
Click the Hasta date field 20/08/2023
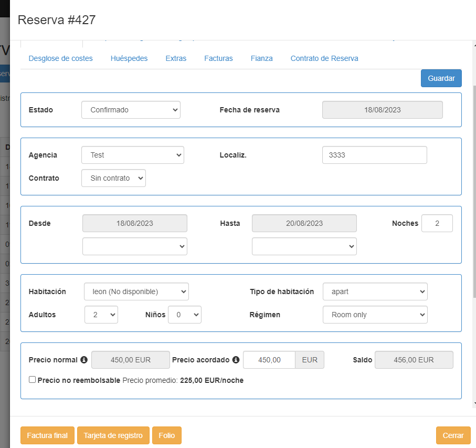tap(304, 223)
